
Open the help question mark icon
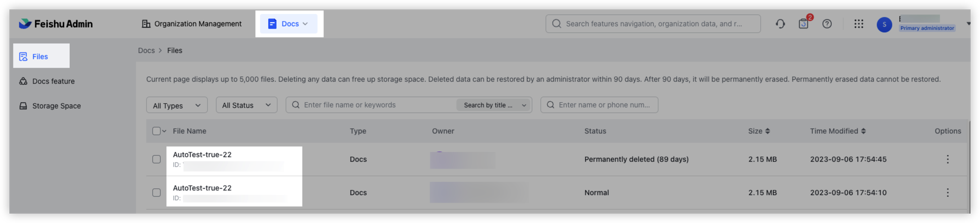[827, 24]
